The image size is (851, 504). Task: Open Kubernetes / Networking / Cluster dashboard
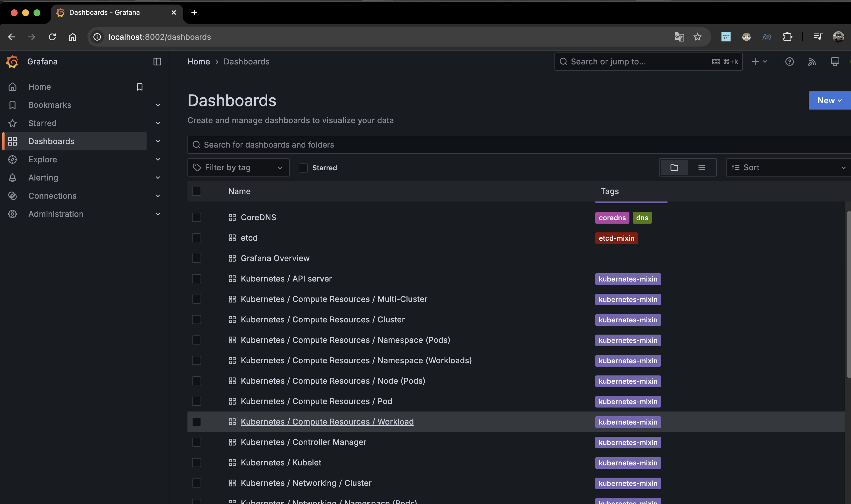[306, 483]
